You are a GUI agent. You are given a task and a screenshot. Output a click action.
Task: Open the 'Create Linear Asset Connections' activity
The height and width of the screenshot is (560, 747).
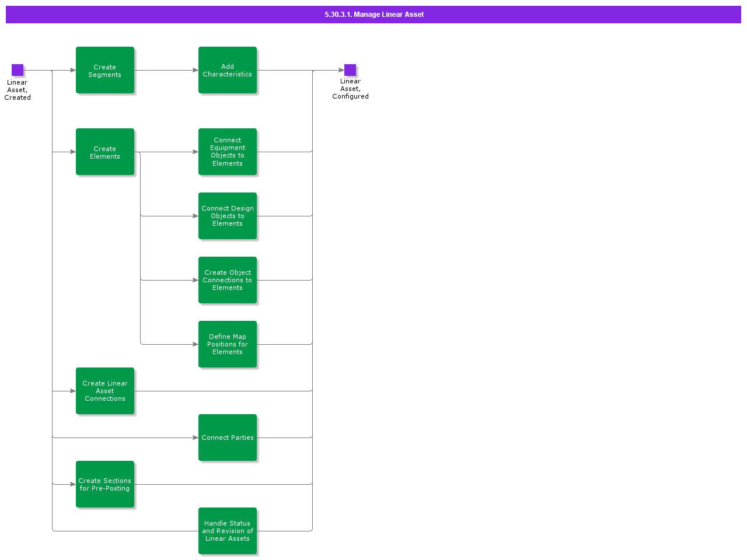pos(105,391)
